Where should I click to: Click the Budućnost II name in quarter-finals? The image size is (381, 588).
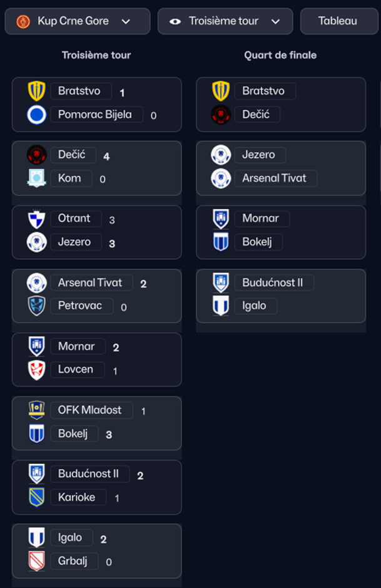coord(272,282)
